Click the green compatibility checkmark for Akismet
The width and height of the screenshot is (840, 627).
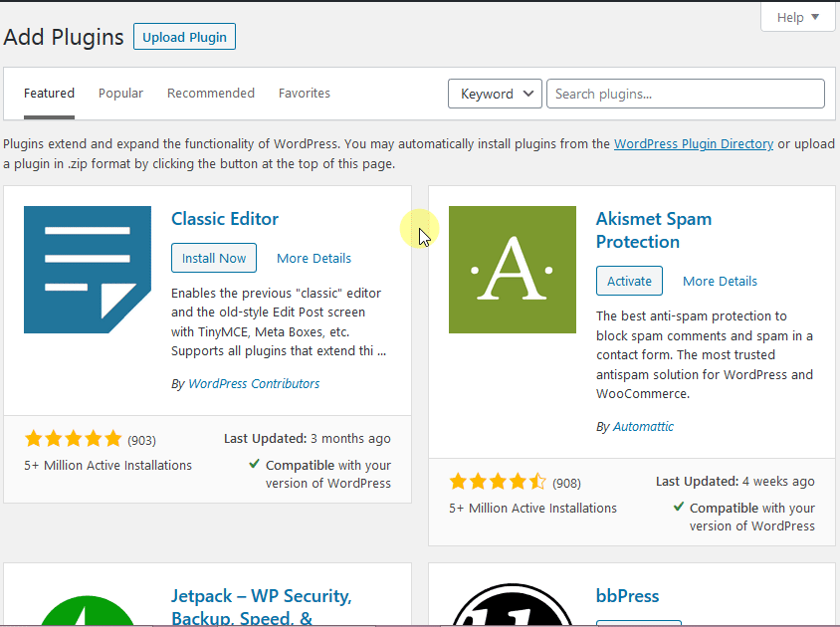tap(681, 508)
